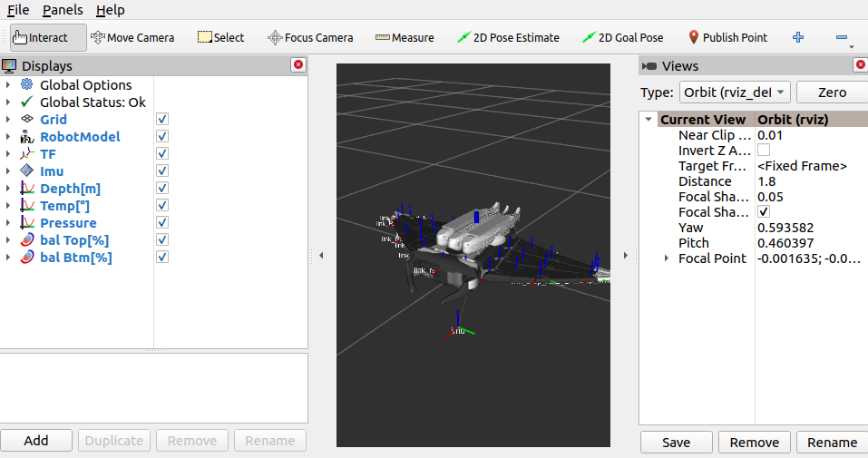The image size is (868, 458).
Task: Open the view Type dropdown
Action: pyautogui.click(x=735, y=92)
